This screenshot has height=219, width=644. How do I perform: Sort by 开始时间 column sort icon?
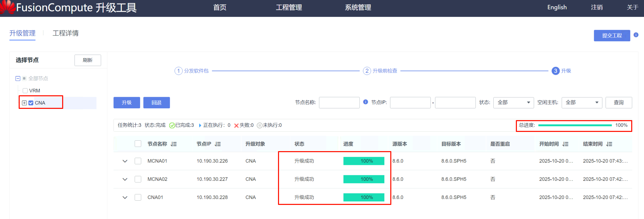tap(565, 144)
